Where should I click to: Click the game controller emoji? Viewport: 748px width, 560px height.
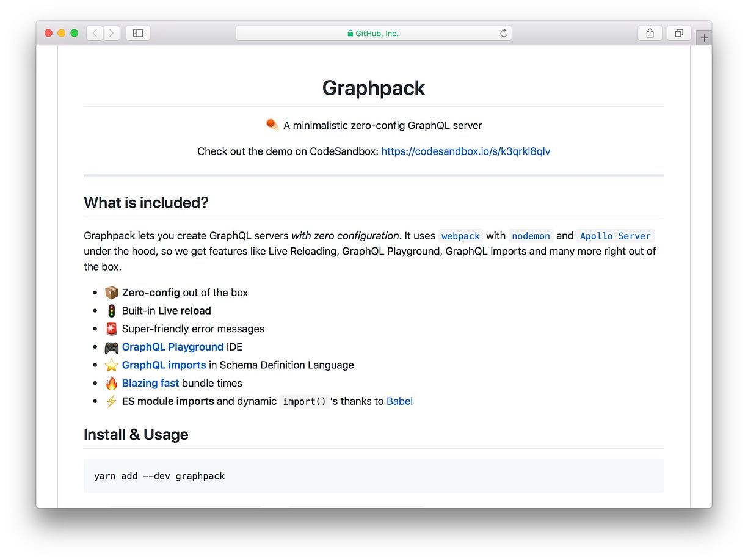click(111, 347)
